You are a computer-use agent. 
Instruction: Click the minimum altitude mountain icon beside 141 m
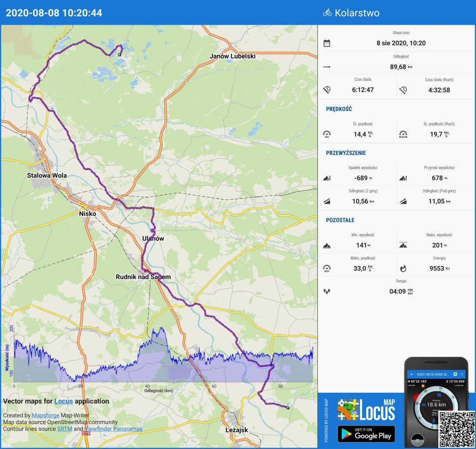pos(327,245)
